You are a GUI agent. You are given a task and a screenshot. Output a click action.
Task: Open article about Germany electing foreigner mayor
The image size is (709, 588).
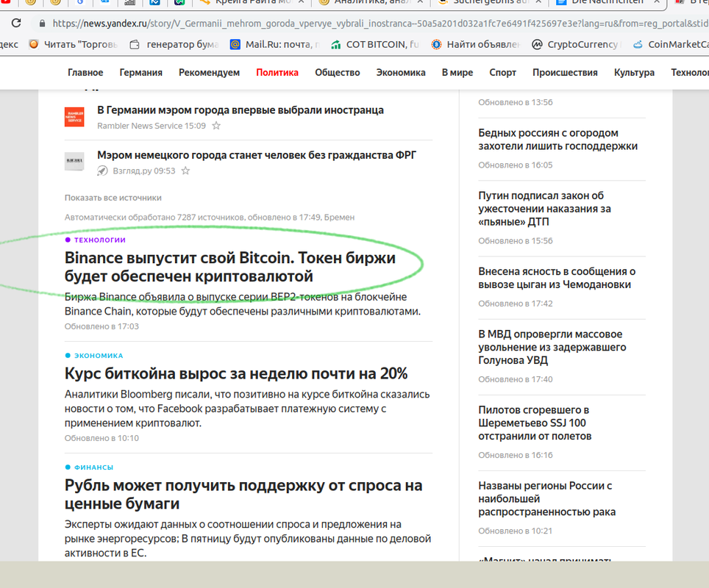241,110
